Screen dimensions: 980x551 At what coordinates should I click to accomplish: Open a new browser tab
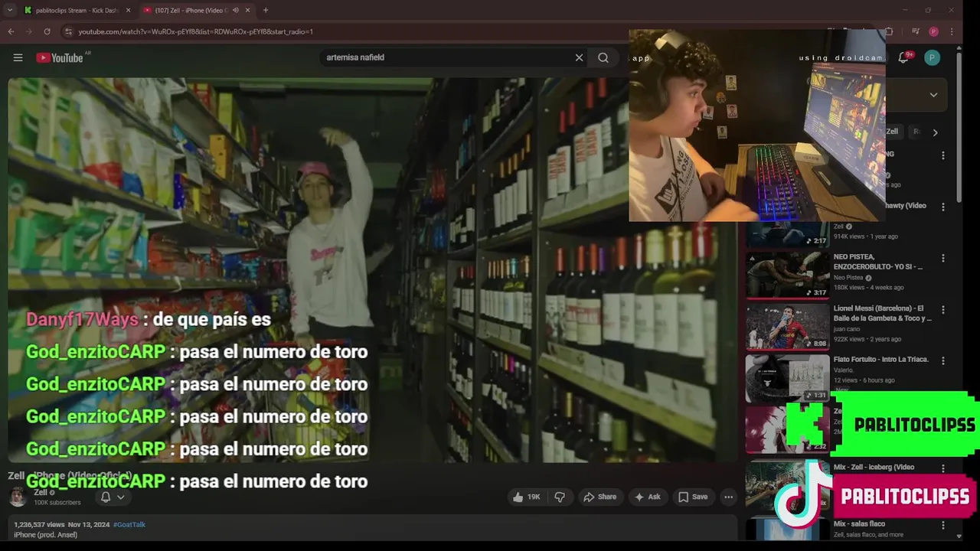(x=266, y=11)
